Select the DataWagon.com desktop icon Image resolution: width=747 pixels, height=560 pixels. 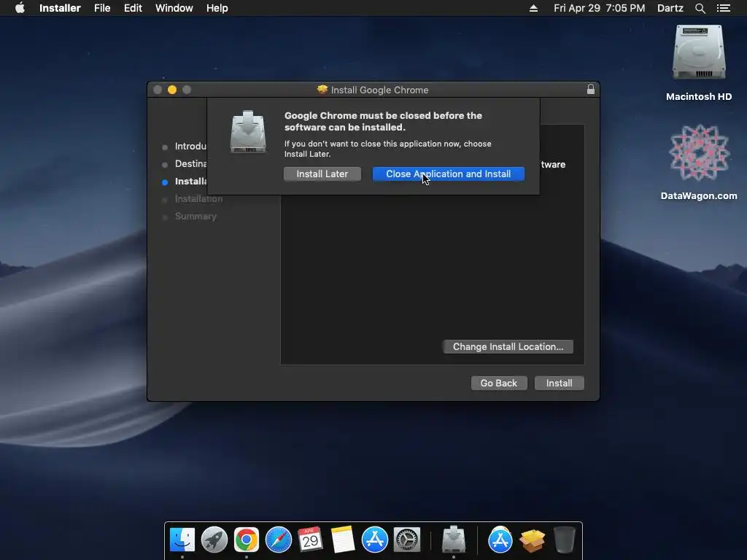tap(699, 163)
